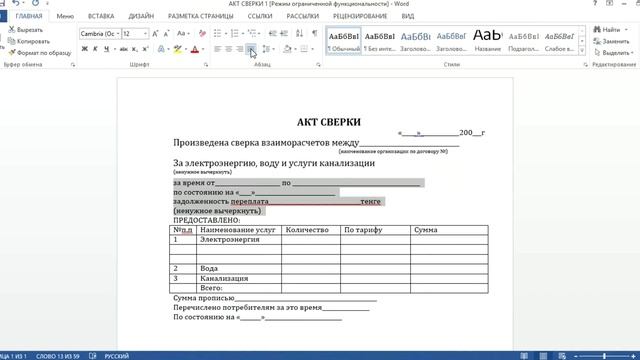Viewport: 640px width, 360px height.
Task: Open the font color dropdown arrow
Action: click(203, 49)
